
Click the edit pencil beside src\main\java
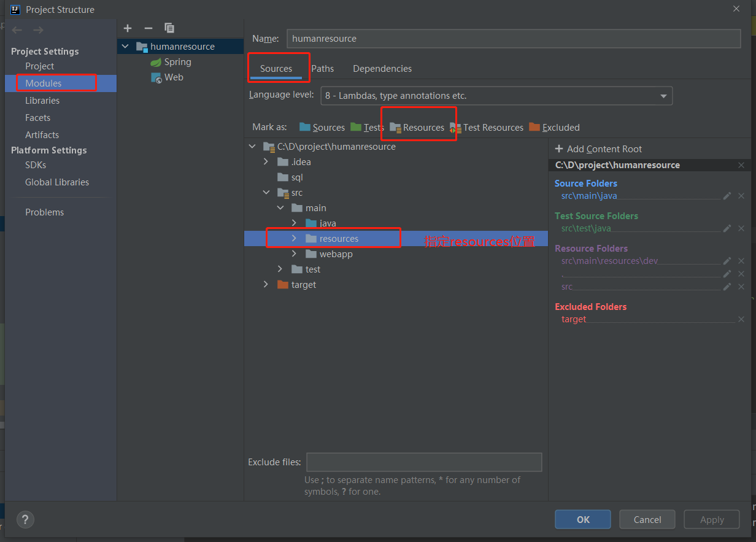pos(727,196)
